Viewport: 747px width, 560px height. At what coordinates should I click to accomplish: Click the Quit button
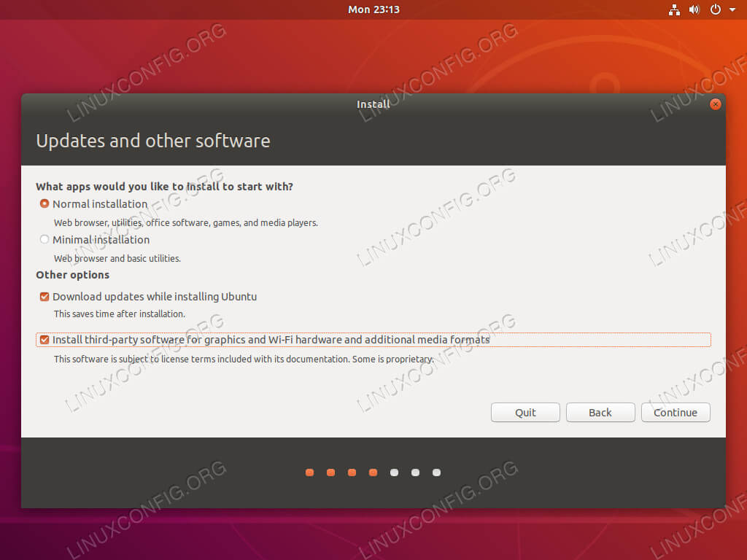(525, 413)
